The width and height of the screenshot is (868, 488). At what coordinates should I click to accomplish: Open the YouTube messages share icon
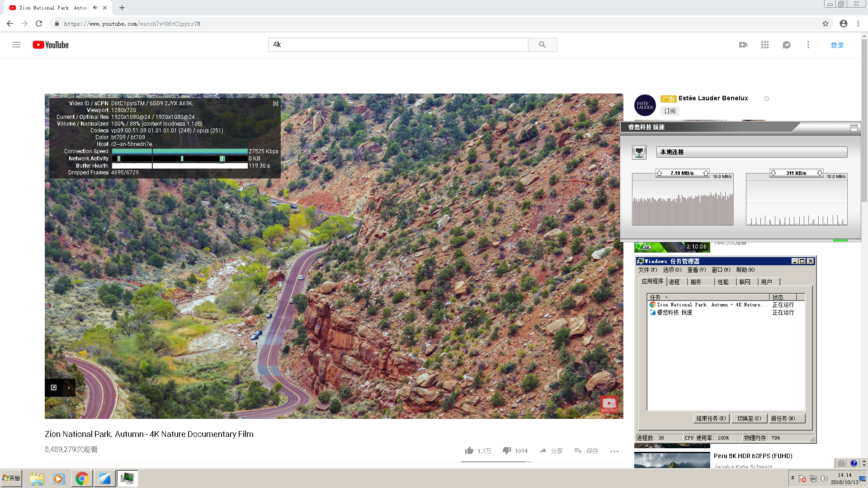(x=786, y=45)
